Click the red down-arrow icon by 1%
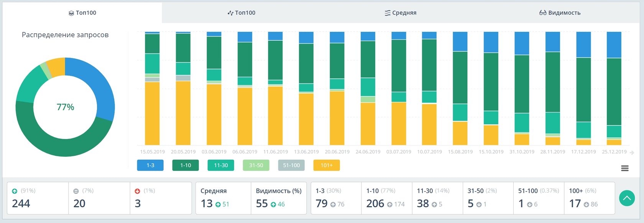Image resolution: width=644 pixels, height=223 pixels. [137, 191]
